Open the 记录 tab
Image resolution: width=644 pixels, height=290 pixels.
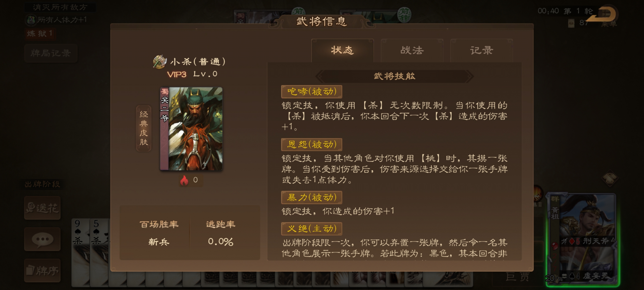click(481, 50)
